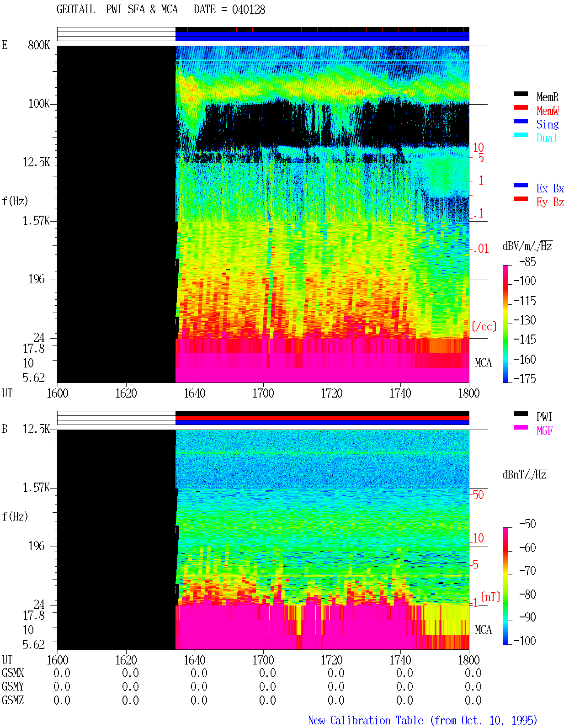Image resolution: width=585 pixels, height=728 pixels.
Task: Click the 'MCA' label beside E panel
Action: coord(484,363)
